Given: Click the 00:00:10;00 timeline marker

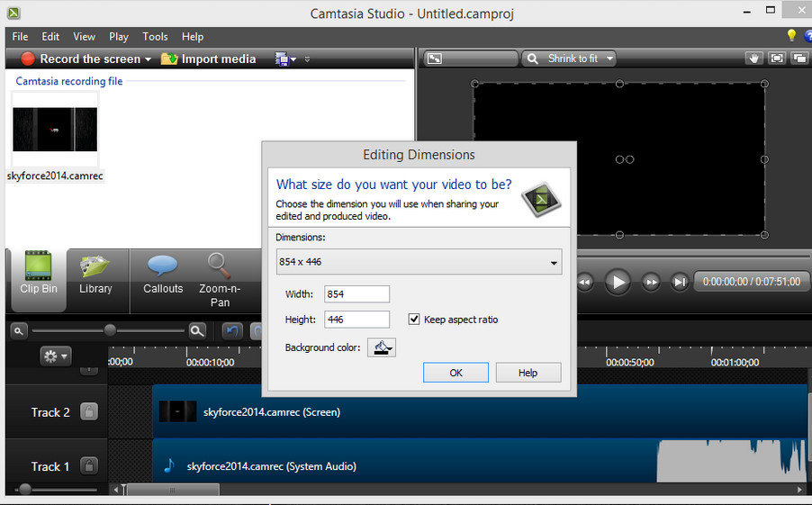Looking at the screenshot, I should 211,363.
